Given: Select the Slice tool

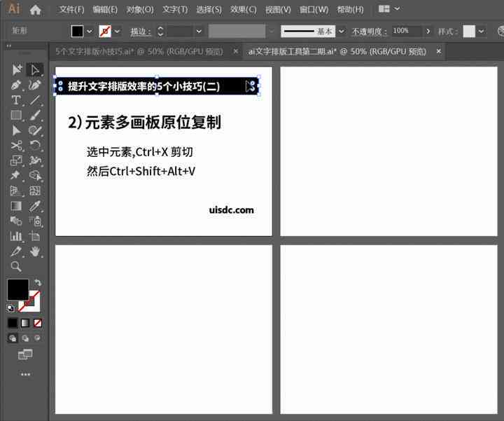Looking at the screenshot, I should 16,251.
